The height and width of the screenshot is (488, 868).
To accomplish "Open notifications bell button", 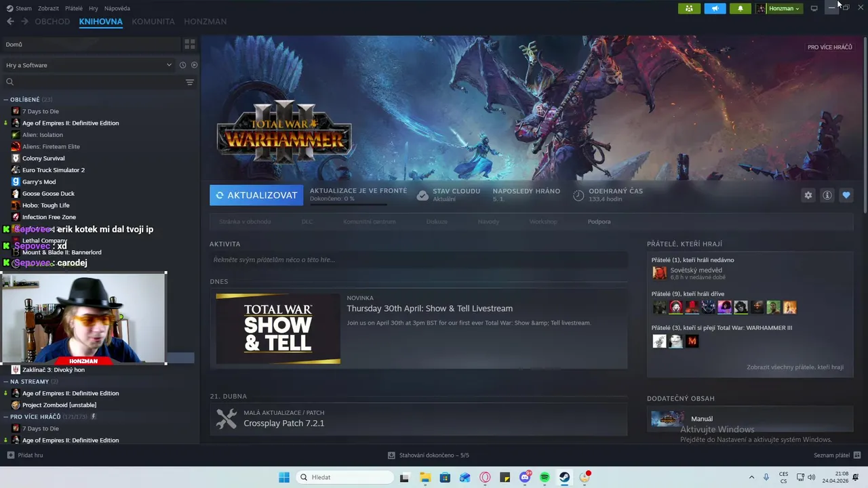I will coord(741,8).
